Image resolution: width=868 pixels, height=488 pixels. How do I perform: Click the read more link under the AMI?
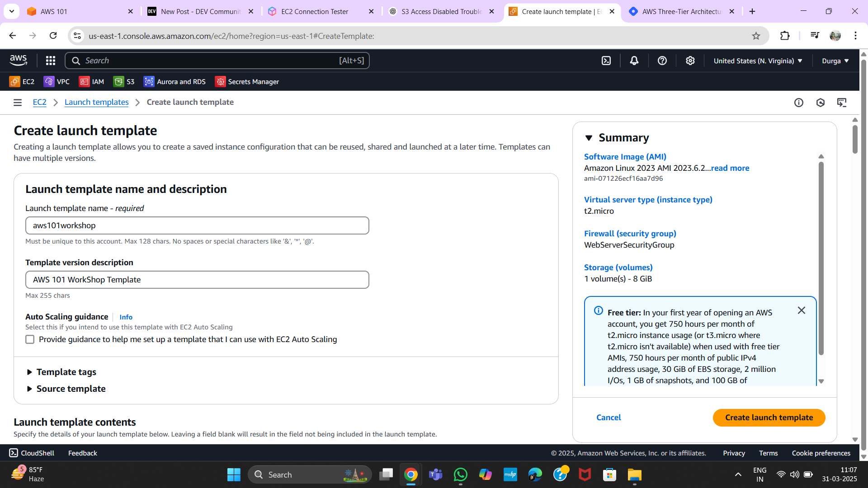(x=730, y=168)
